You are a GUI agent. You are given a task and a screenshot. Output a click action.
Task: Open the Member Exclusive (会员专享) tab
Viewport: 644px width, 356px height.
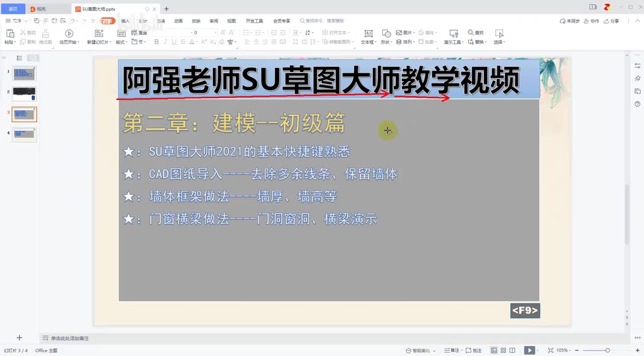coord(282,21)
